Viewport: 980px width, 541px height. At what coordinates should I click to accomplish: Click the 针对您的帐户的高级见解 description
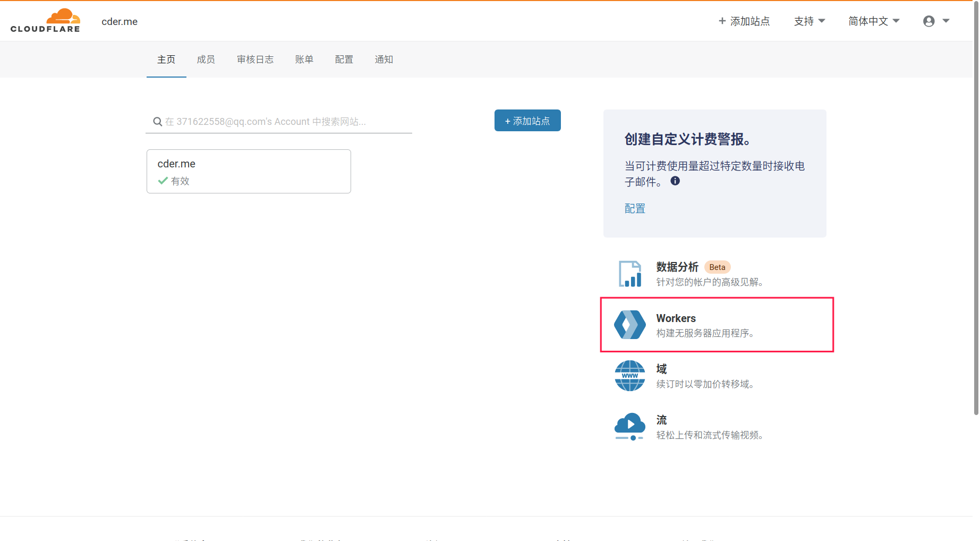[x=710, y=282]
